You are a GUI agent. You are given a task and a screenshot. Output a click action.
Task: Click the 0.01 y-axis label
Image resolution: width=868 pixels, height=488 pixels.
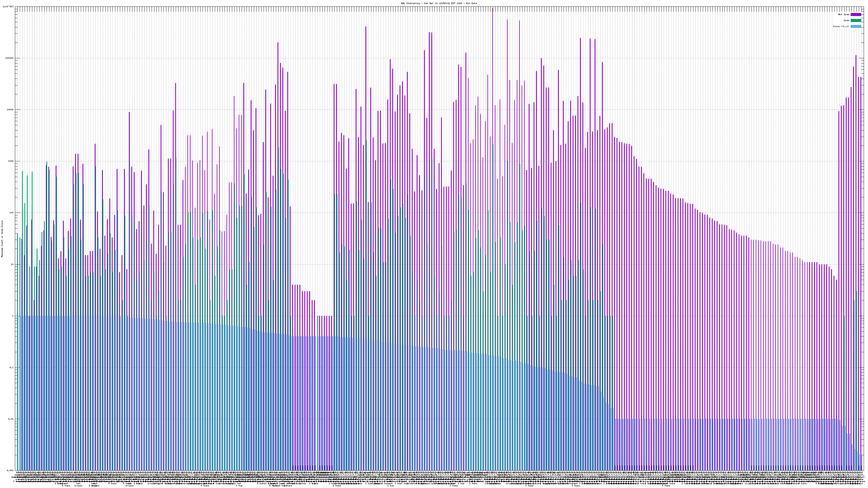tap(11, 419)
